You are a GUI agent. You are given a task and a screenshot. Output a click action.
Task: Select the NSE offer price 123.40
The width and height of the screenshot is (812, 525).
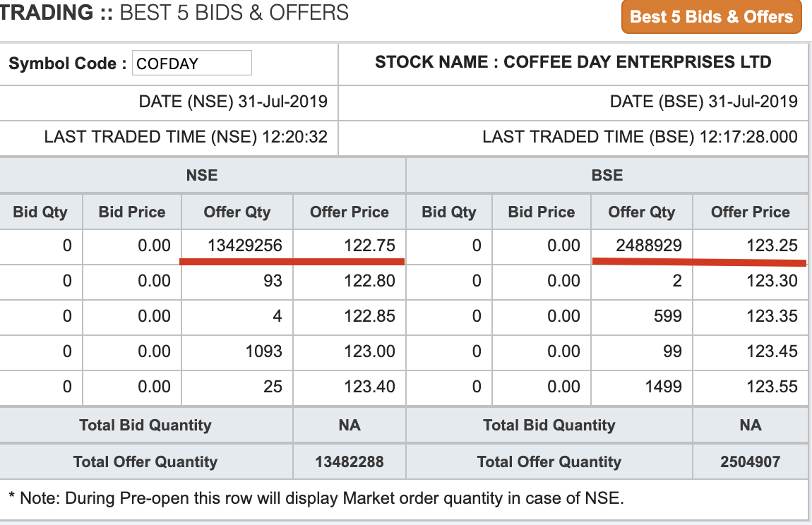pos(369,387)
